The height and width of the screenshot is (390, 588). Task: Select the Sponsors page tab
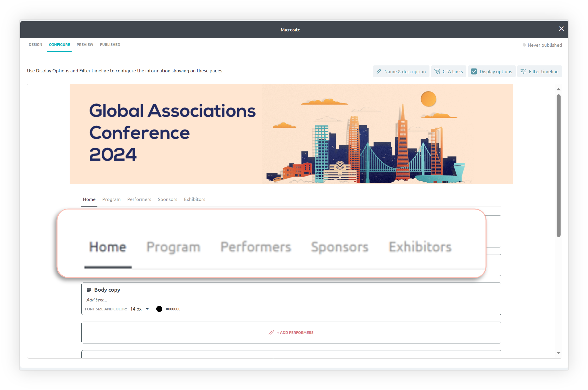coord(168,199)
